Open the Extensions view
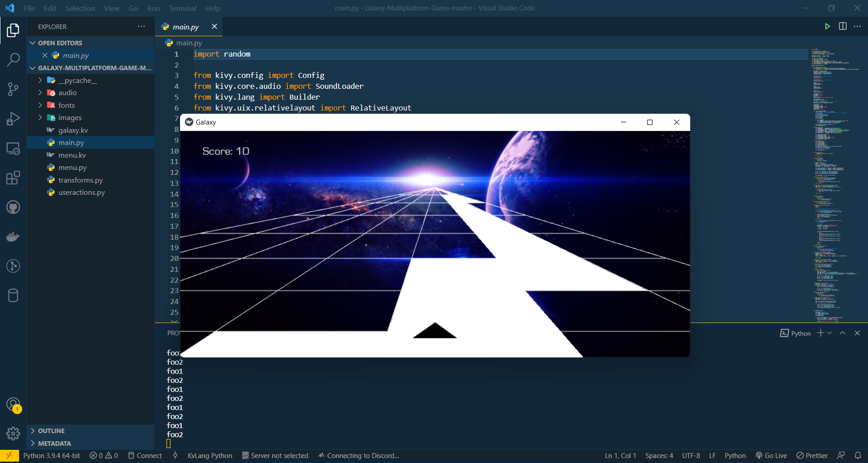 pyautogui.click(x=13, y=178)
